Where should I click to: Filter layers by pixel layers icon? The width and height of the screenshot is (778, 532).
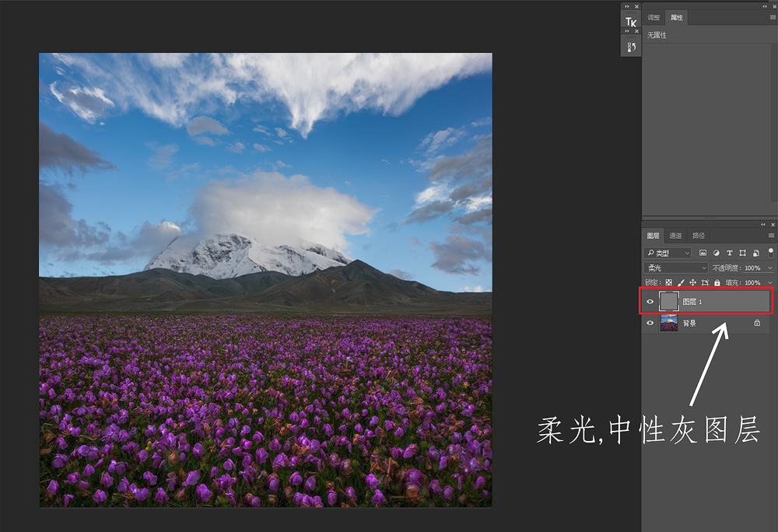[x=703, y=253]
